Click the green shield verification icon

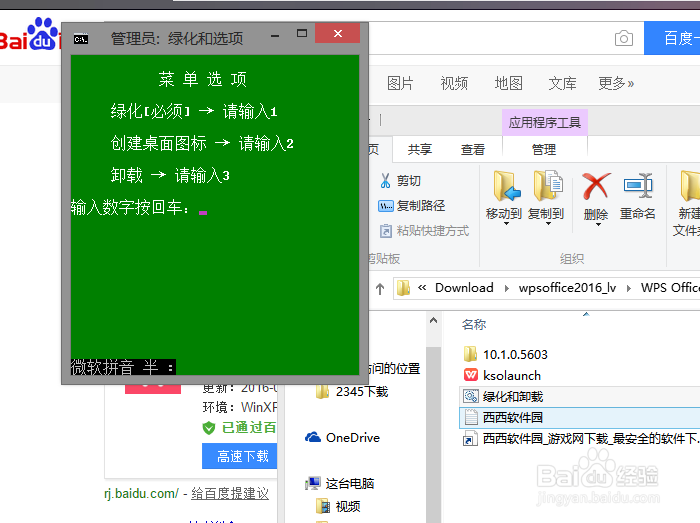(208, 428)
